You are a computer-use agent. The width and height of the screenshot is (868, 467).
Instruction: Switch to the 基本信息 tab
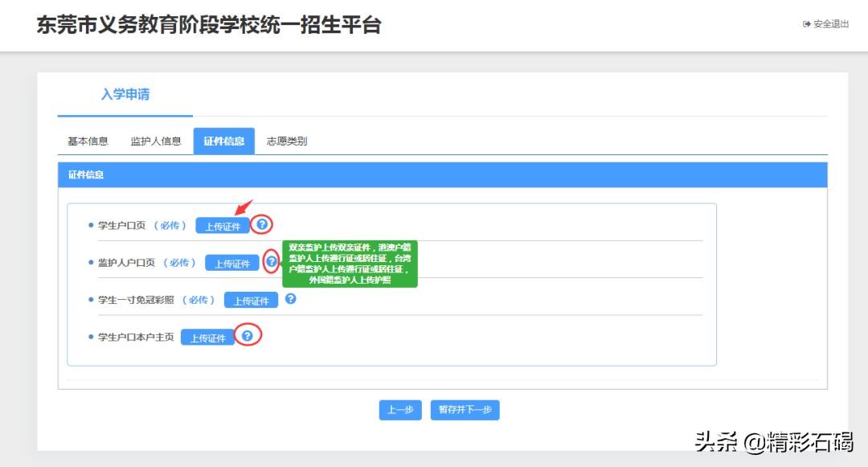coord(88,141)
